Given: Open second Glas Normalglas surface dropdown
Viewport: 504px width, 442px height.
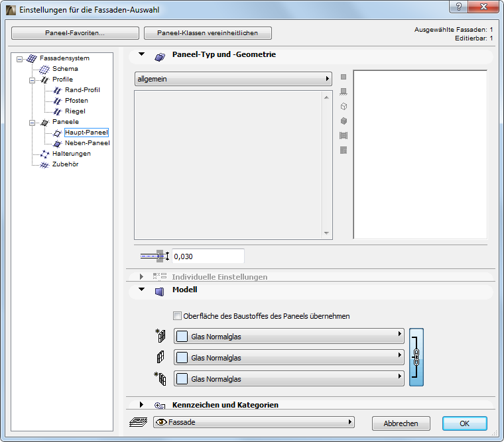Looking at the screenshot, I should [x=289, y=357].
